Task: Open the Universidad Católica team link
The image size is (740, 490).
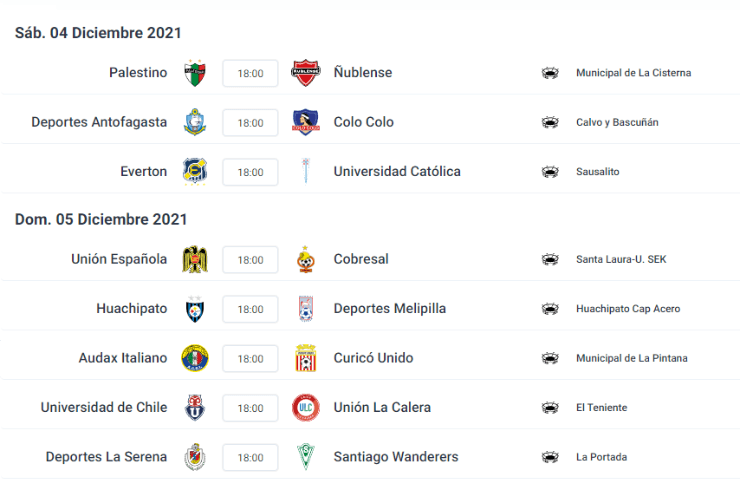Action: pos(397,171)
